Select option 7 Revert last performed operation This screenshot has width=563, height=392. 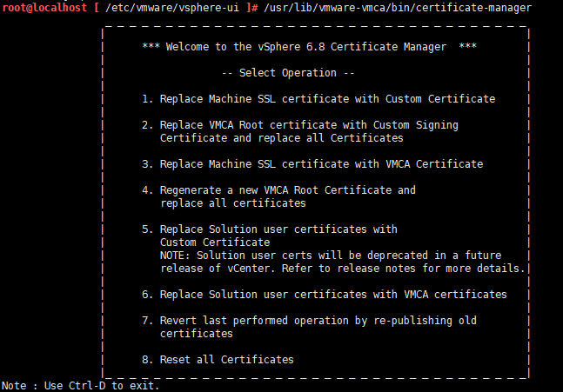click(x=309, y=321)
